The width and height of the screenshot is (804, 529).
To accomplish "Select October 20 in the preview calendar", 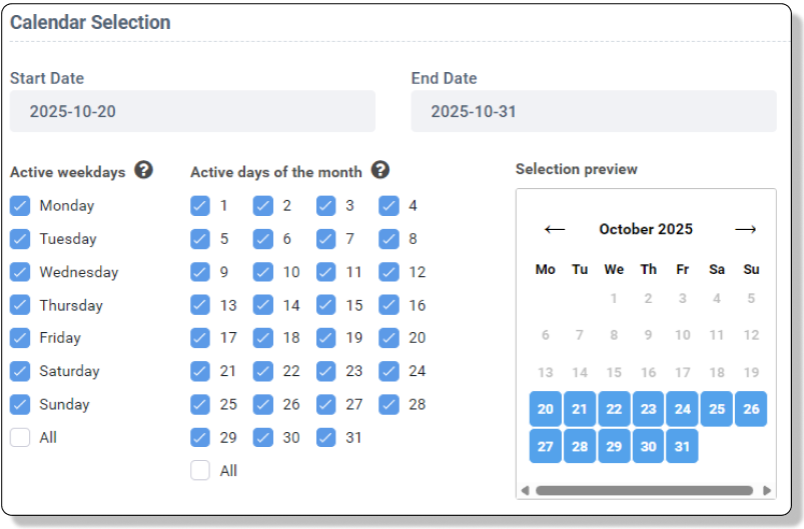I will (x=545, y=409).
